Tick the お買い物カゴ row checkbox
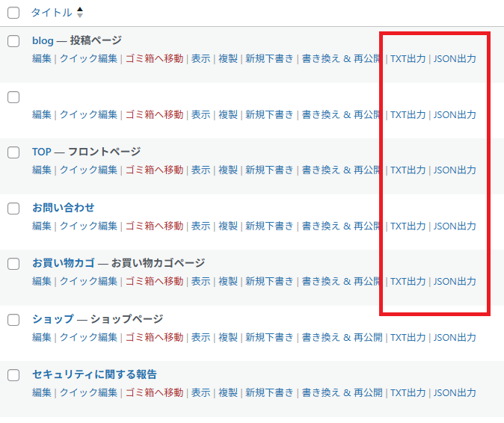 [x=13, y=264]
